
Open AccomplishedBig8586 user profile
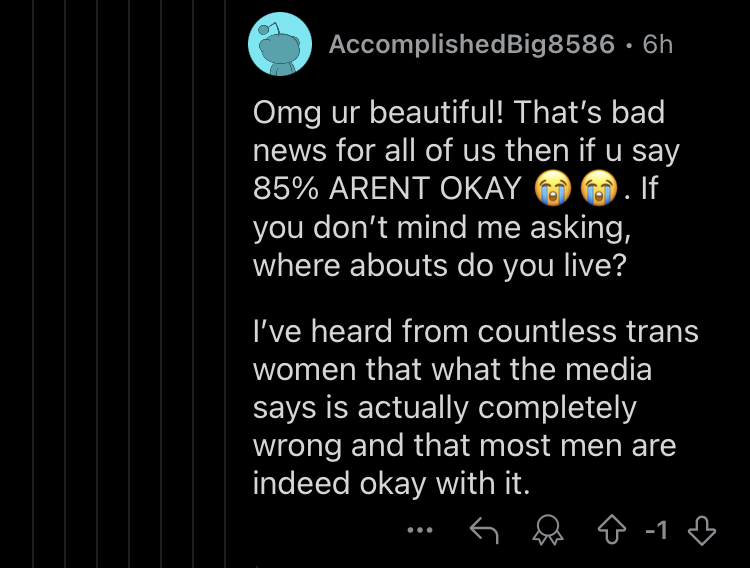click(472, 45)
